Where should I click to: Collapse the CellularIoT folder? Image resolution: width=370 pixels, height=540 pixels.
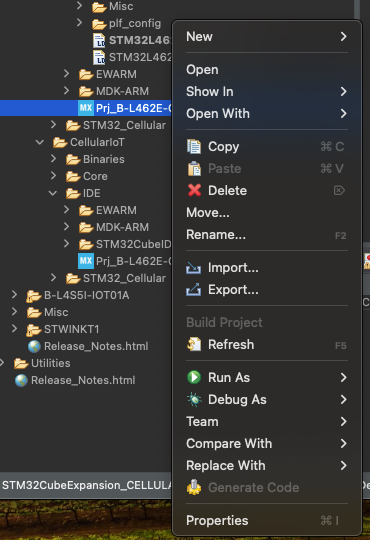(x=40, y=142)
